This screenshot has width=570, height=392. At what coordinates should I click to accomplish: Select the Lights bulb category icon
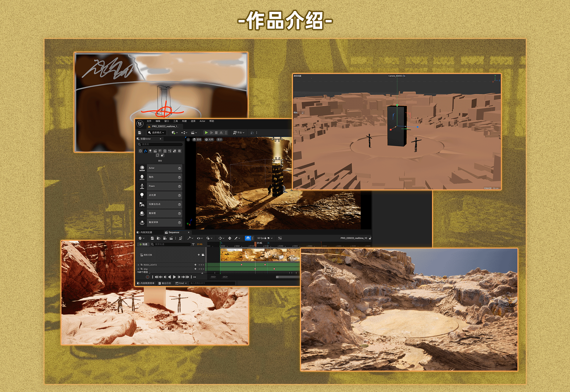[x=150, y=151]
